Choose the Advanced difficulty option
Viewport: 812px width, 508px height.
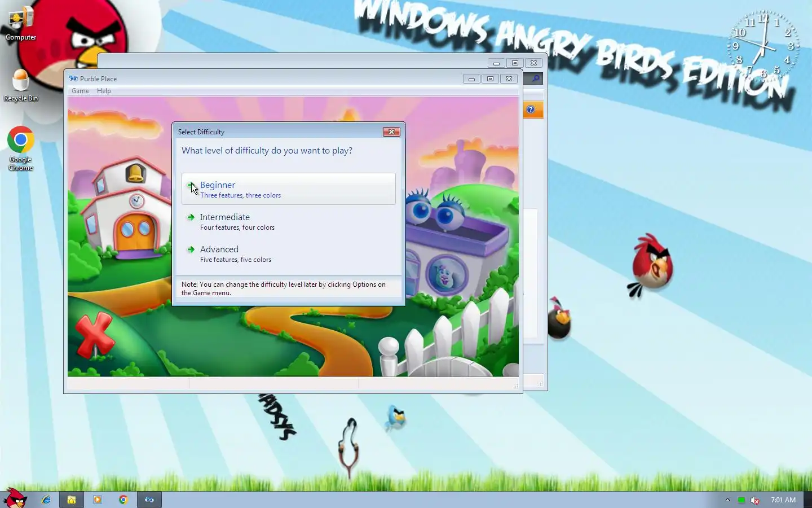(x=289, y=253)
